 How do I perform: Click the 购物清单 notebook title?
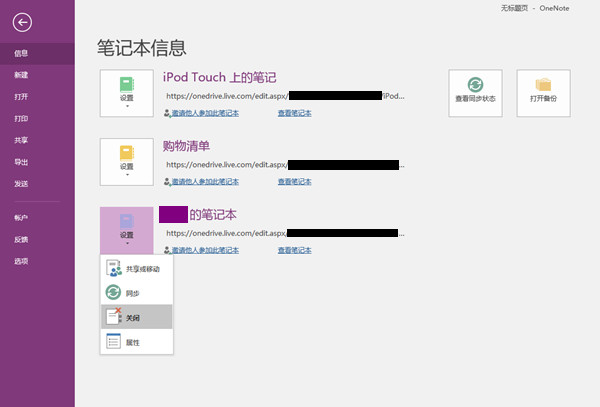(186, 146)
